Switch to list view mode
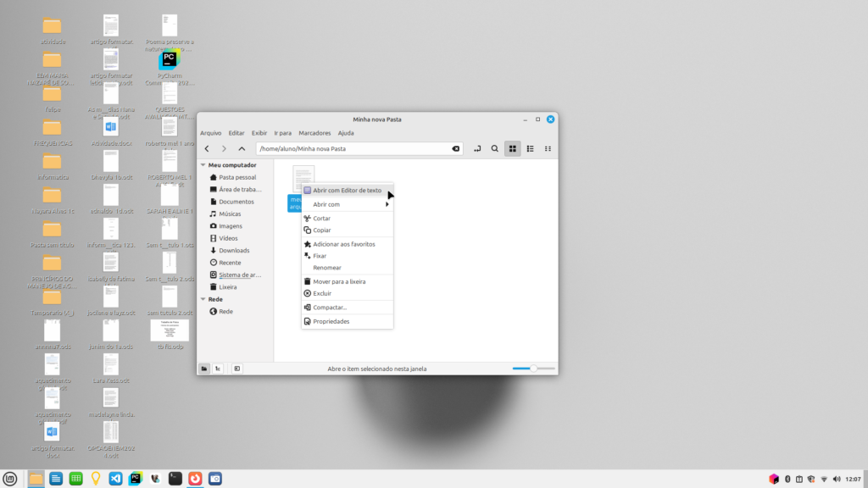This screenshot has width=868, height=488. (531, 149)
